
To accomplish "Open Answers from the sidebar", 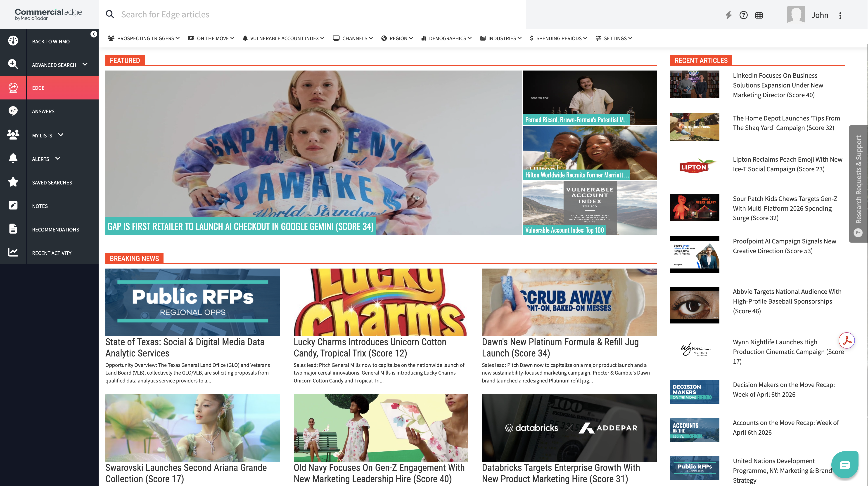I will click(x=43, y=111).
